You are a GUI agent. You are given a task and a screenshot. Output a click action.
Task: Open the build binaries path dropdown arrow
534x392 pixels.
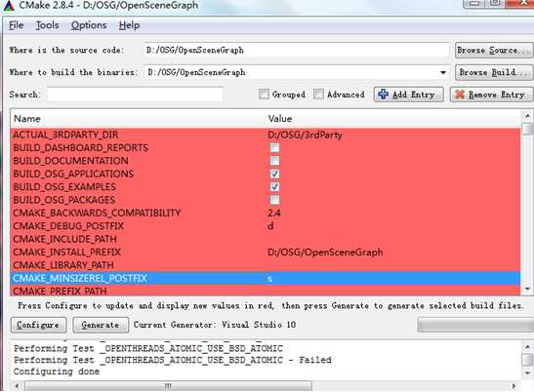(443, 72)
